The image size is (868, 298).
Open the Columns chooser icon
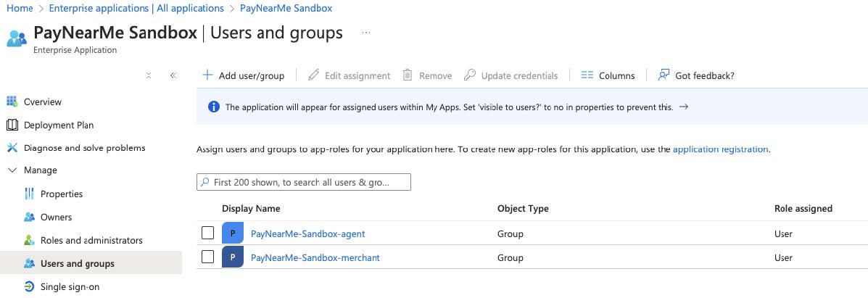pos(587,75)
